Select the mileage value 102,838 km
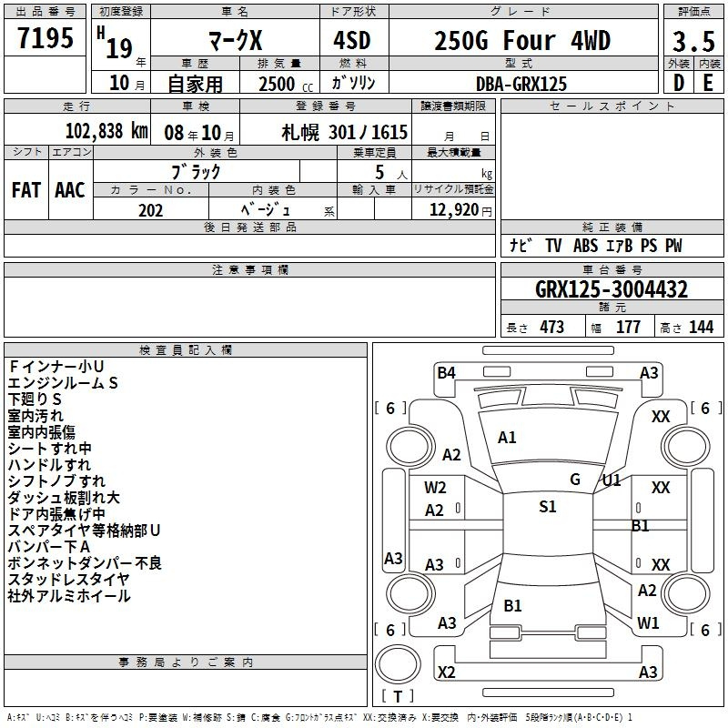 [106, 131]
